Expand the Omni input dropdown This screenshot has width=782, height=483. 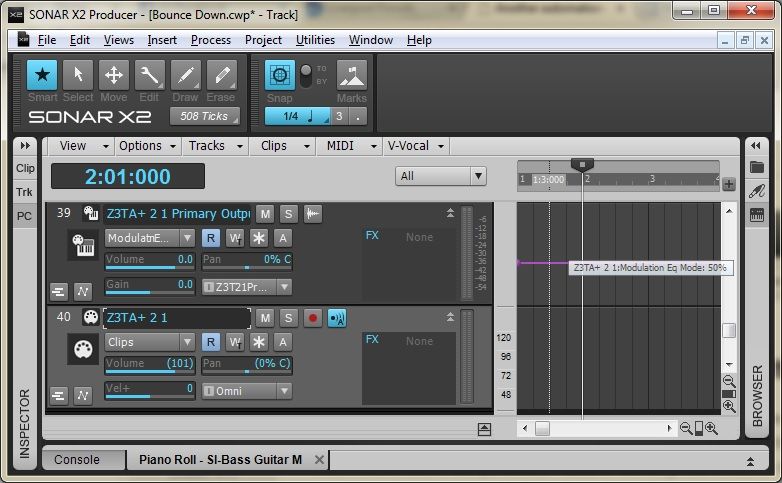pos(247,391)
